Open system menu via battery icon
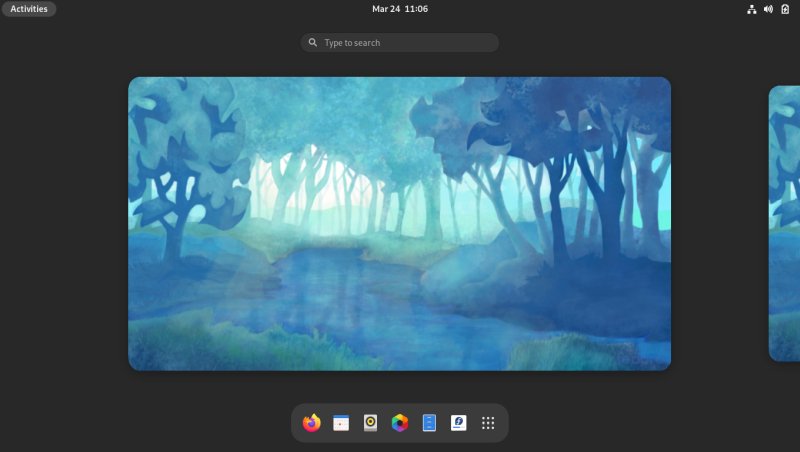 [x=785, y=9]
